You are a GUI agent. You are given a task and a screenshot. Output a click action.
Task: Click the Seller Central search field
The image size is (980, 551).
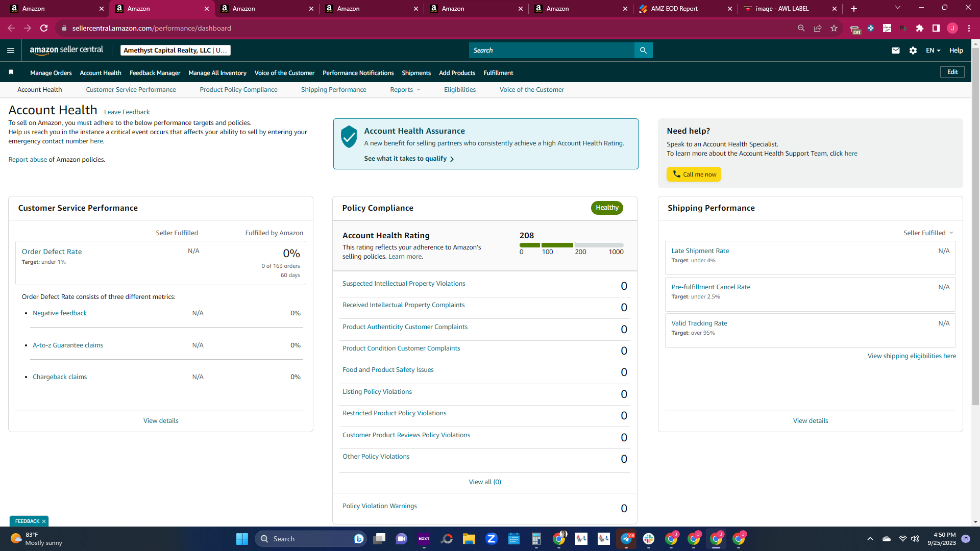click(552, 51)
